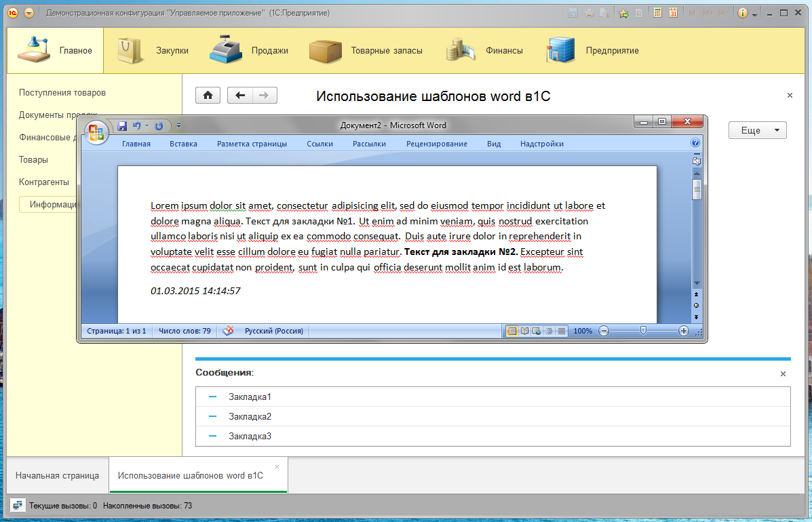Open the Undo history dropdown arrow
812x522 pixels.
point(147,126)
